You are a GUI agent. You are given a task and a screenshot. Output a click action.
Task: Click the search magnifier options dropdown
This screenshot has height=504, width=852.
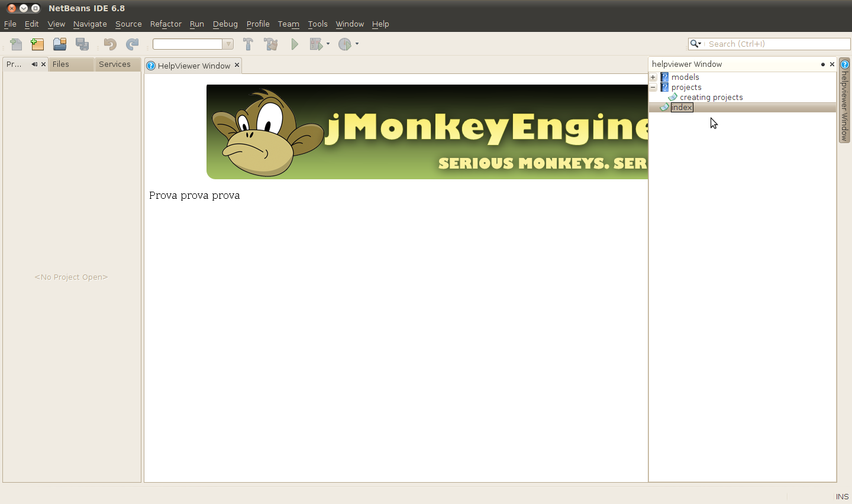696,44
